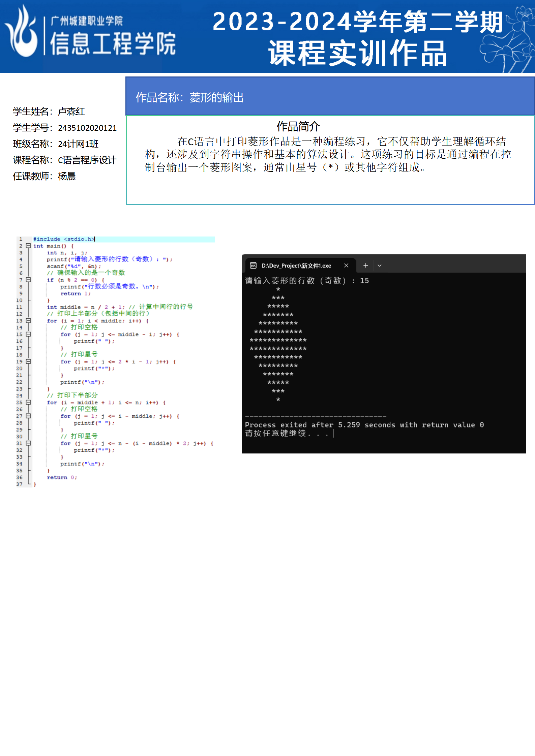Collapse the for loop fold on line 13
Image resolution: width=535 pixels, height=756 pixels.
tap(29, 321)
